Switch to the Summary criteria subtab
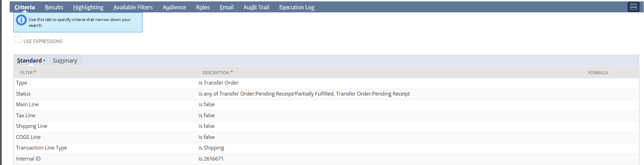 pos(65,60)
